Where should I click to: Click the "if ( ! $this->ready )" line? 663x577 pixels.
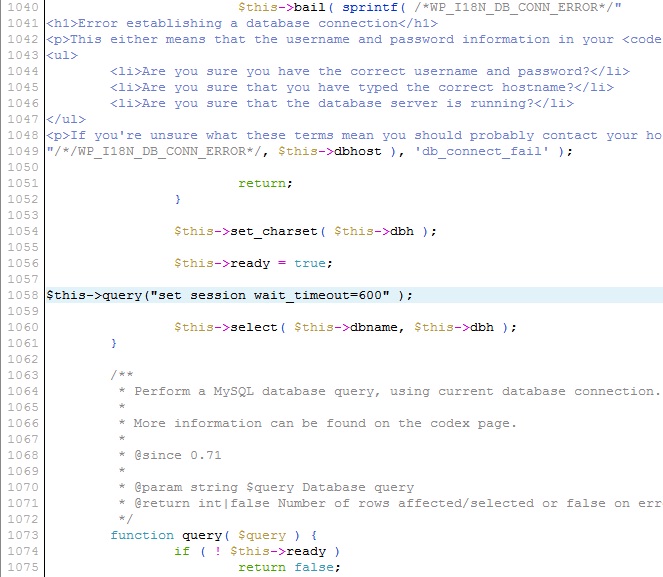(x=257, y=551)
